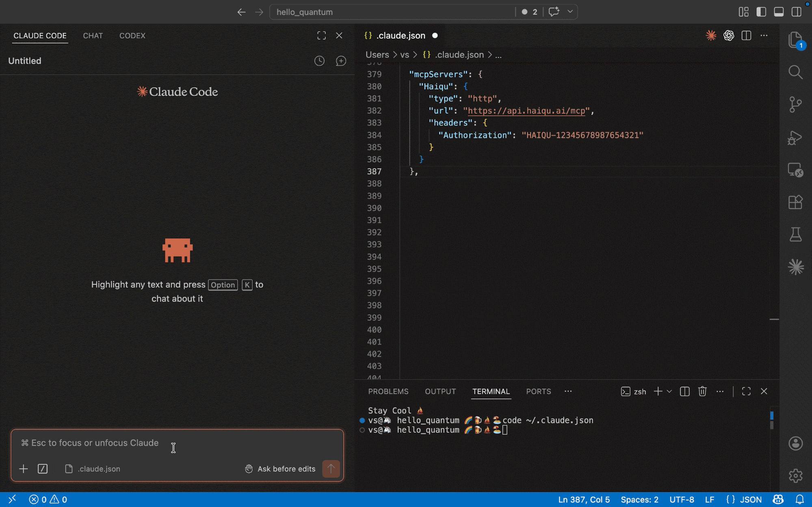Open Copilot status icon in status bar
Viewport: 812px width, 507px height.
[x=778, y=500]
